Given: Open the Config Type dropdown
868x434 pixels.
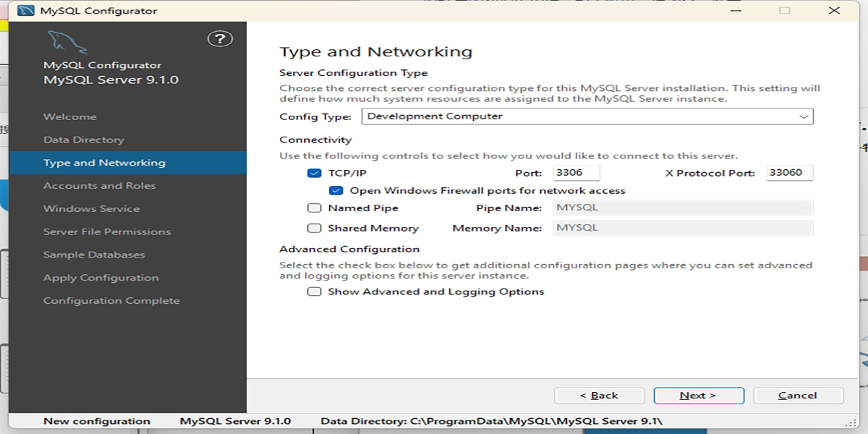Looking at the screenshot, I should click(x=587, y=116).
